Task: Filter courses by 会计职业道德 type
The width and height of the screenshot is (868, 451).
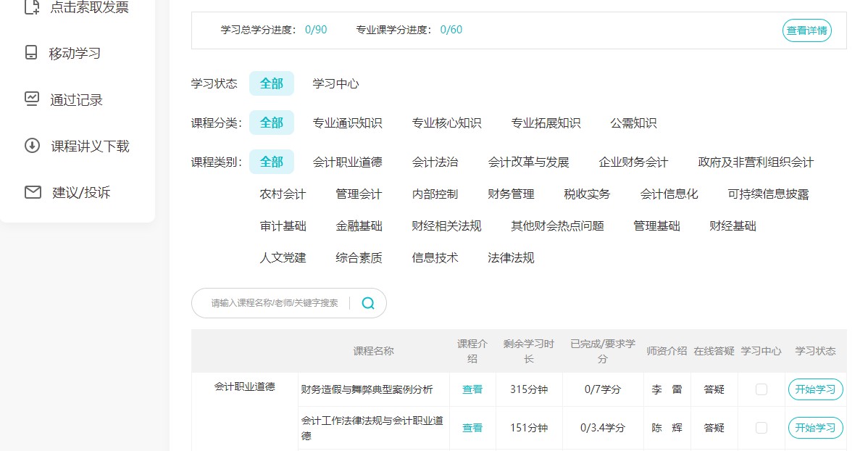Action: coord(349,162)
